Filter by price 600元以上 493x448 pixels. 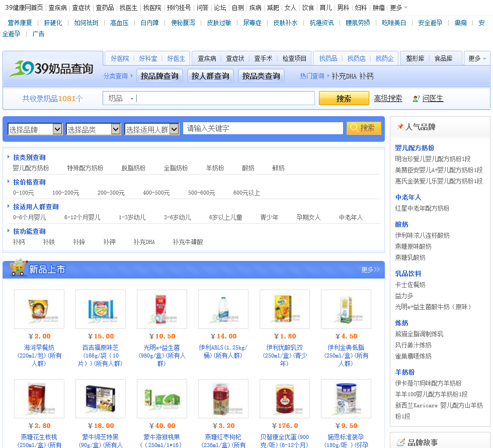tap(247, 193)
